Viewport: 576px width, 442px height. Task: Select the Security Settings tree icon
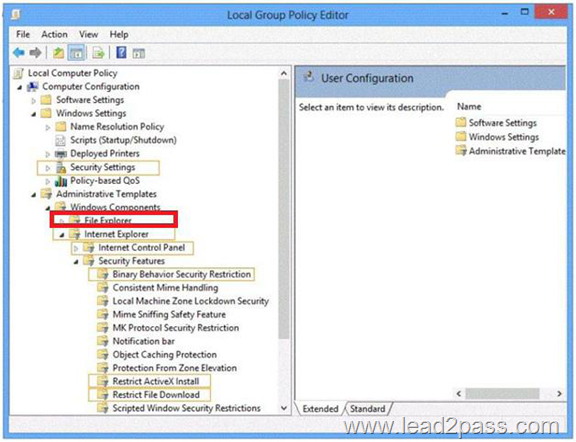tap(61, 168)
